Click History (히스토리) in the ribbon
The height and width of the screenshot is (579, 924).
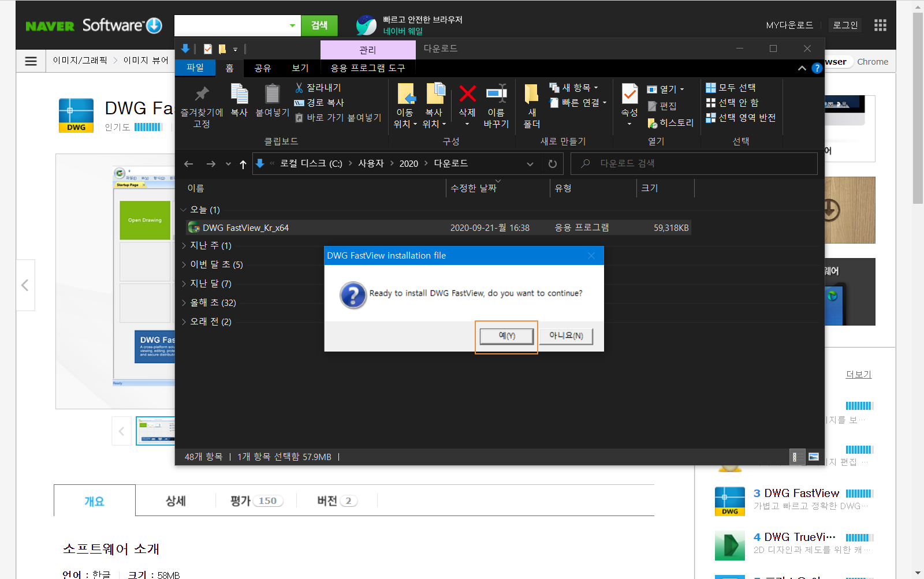[x=670, y=123]
